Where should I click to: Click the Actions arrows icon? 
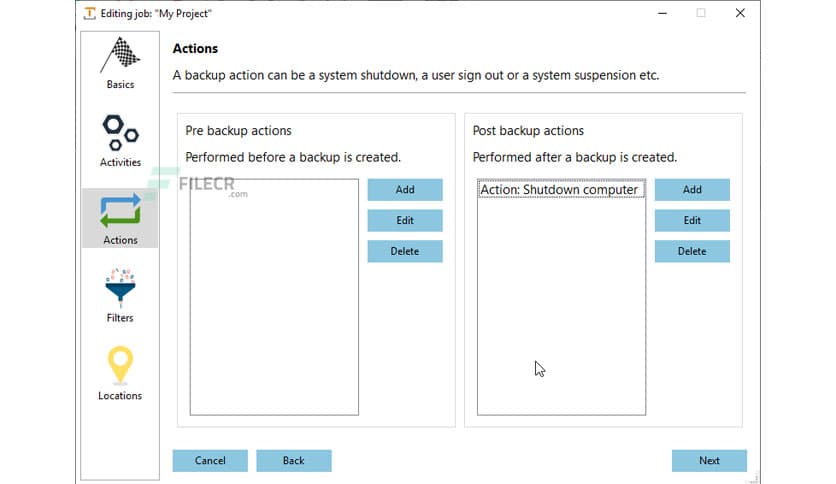point(120,210)
